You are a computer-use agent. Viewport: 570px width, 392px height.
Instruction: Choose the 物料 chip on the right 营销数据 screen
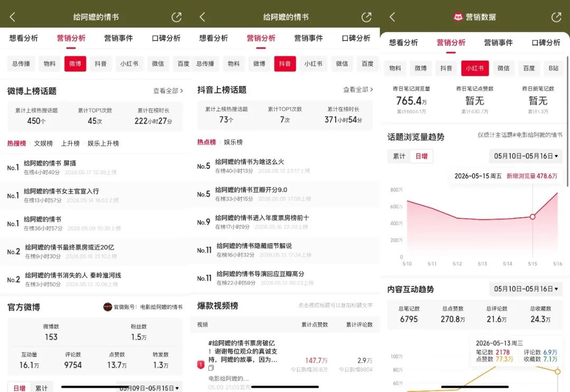[x=395, y=68]
